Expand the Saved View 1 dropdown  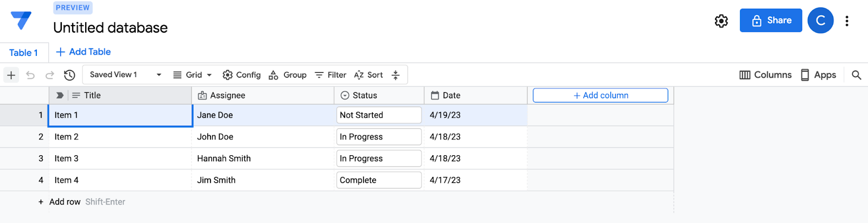click(x=158, y=75)
